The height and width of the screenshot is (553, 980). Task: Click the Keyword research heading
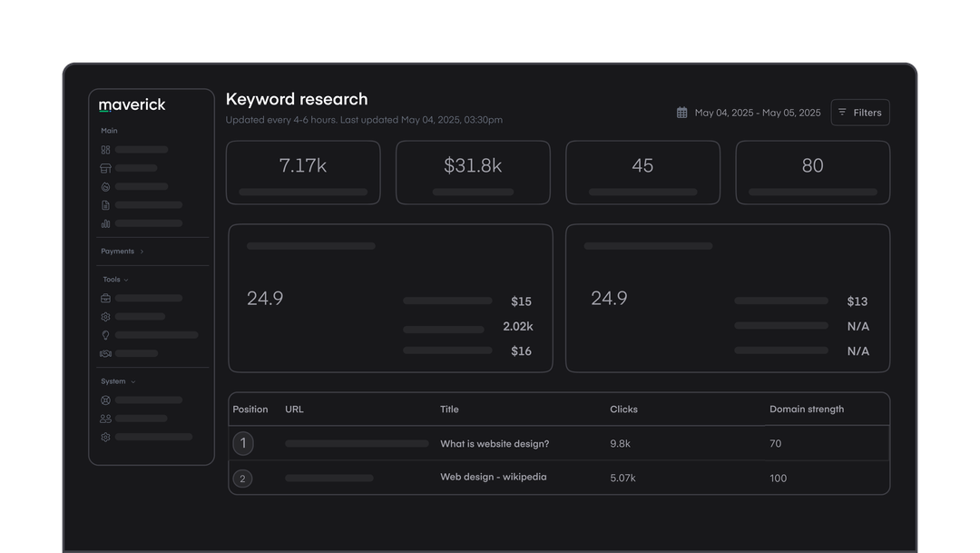pos(297,100)
